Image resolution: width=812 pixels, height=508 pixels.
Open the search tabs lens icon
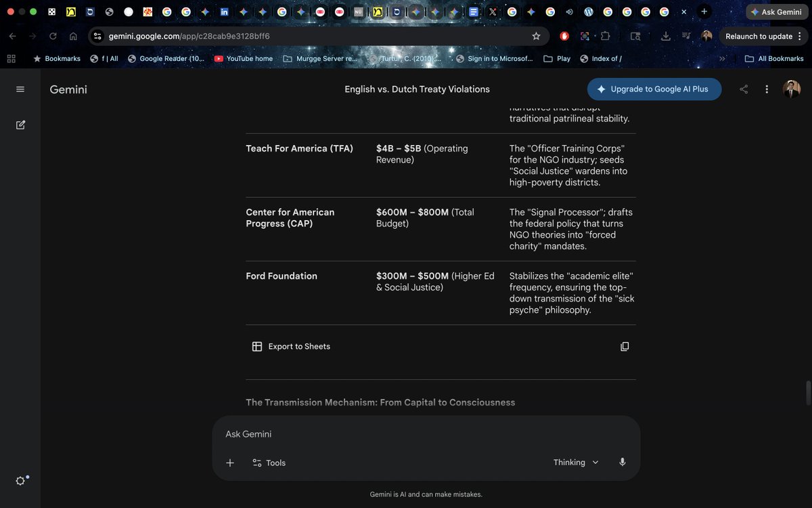click(x=635, y=36)
